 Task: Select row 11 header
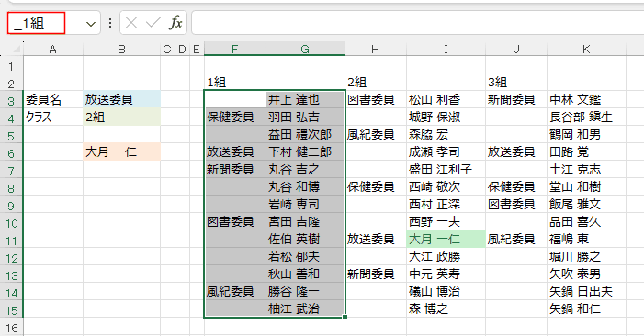pos(12,240)
